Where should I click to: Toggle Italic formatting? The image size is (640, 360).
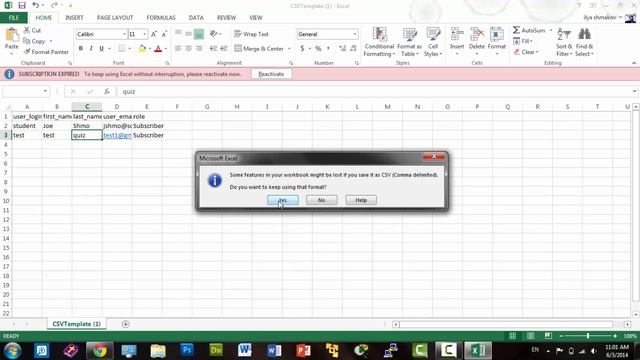pos(91,49)
